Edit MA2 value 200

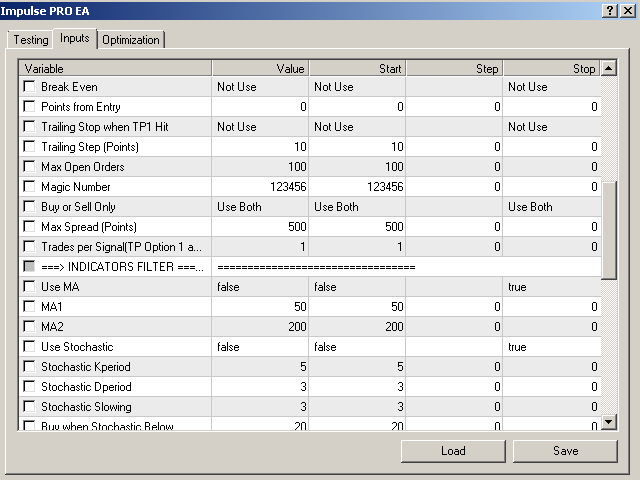point(260,327)
